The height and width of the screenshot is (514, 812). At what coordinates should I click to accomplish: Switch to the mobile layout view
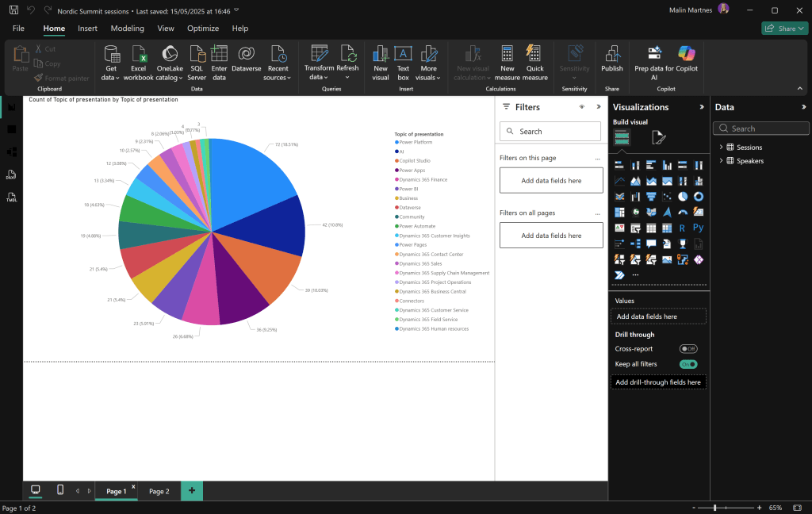(x=60, y=490)
